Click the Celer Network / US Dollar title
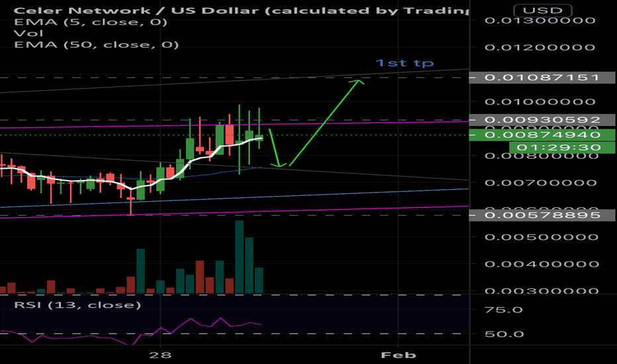The image size is (617, 364). point(241,10)
